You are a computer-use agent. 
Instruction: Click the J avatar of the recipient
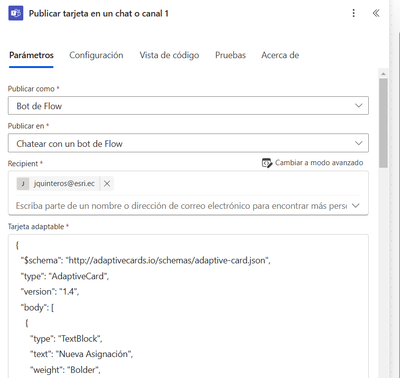[23, 183]
